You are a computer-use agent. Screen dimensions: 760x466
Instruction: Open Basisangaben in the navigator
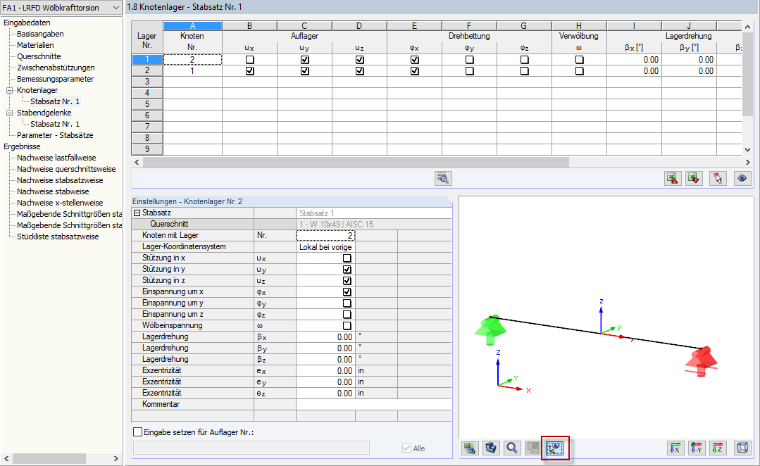tap(40, 34)
